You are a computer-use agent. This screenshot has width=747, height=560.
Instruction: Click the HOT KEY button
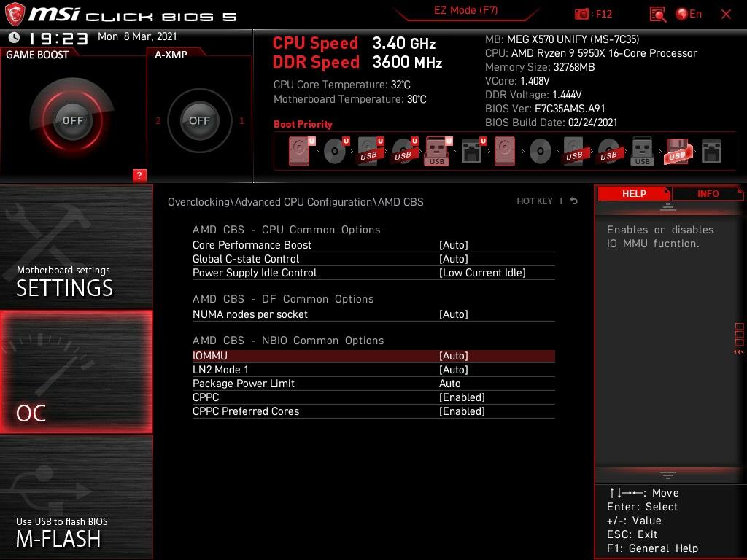pos(535,201)
